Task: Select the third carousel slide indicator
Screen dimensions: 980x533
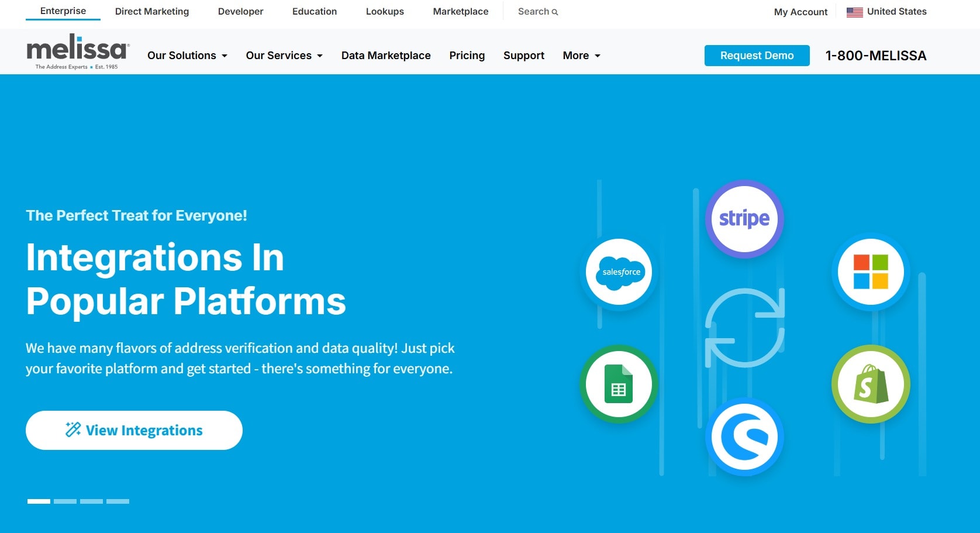Action: [91, 501]
